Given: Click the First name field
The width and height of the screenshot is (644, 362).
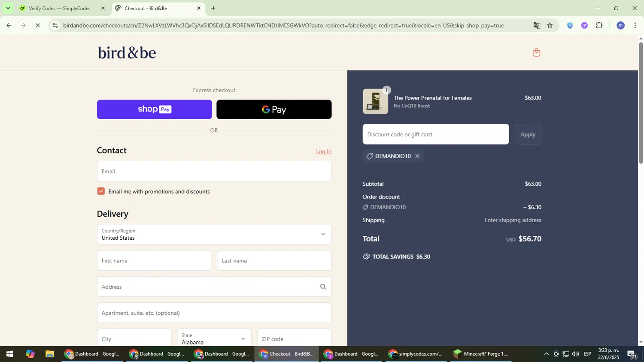Looking at the screenshot, I should tap(154, 261).
